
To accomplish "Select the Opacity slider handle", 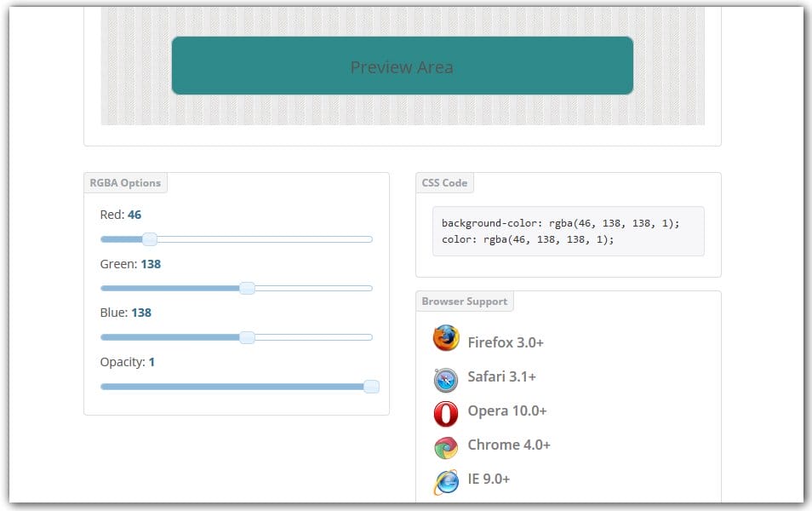I will (x=371, y=387).
